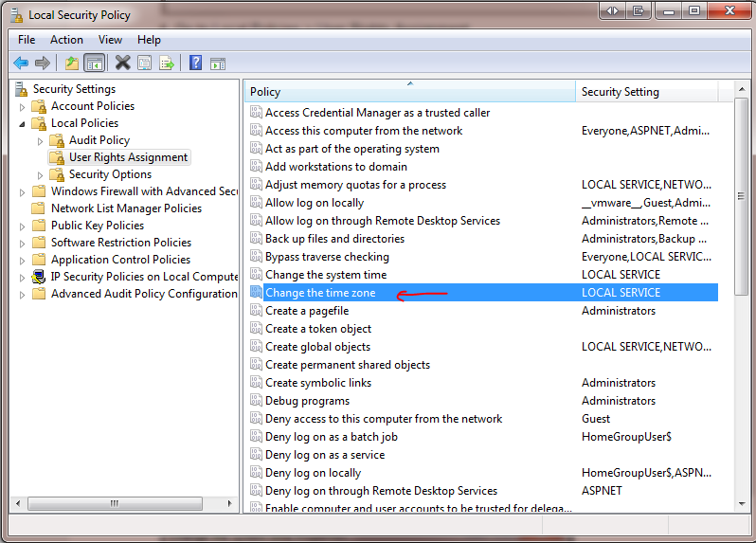Image resolution: width=756 pixels, height=543 pixels.
Task: Click the Account Policies folder icon
Action: [x=39, y=106]
